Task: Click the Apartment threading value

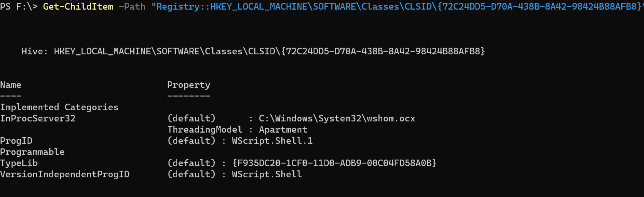Action: 283,130
